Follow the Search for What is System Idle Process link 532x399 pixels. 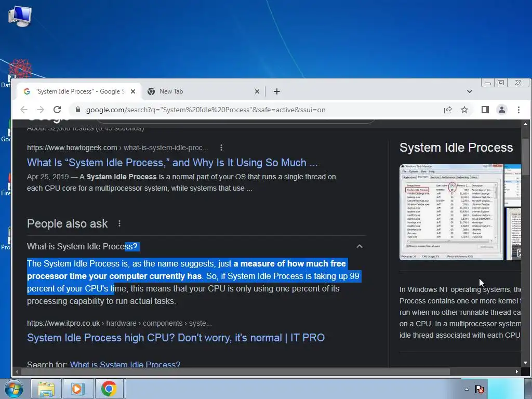tap(125, 365)
